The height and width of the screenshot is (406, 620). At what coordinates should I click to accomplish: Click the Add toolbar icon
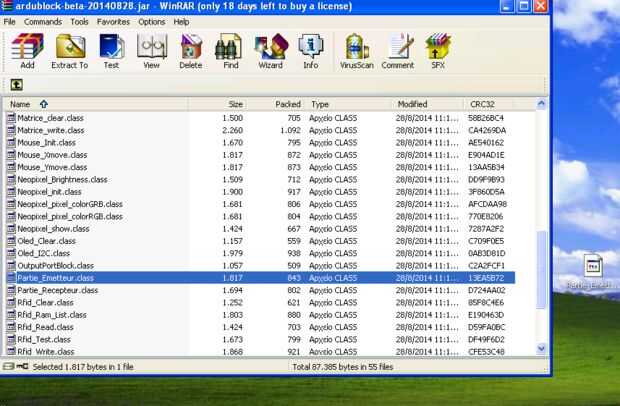[27, 51]
